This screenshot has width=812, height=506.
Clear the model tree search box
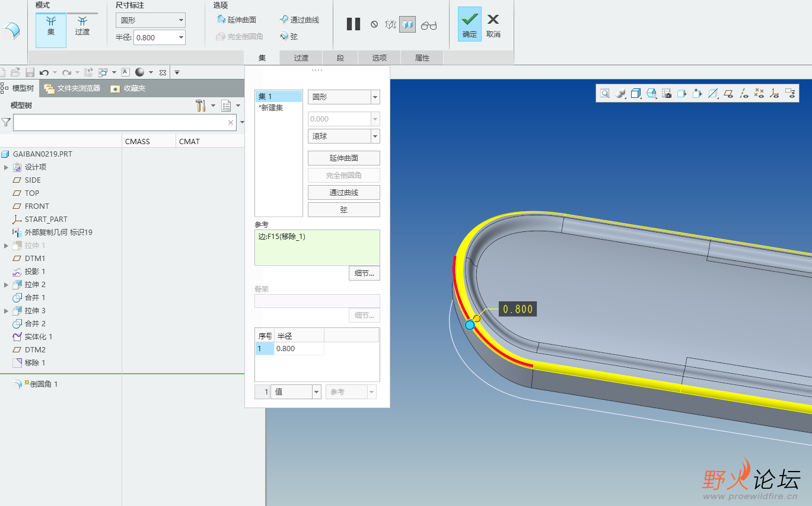(231, 122)
